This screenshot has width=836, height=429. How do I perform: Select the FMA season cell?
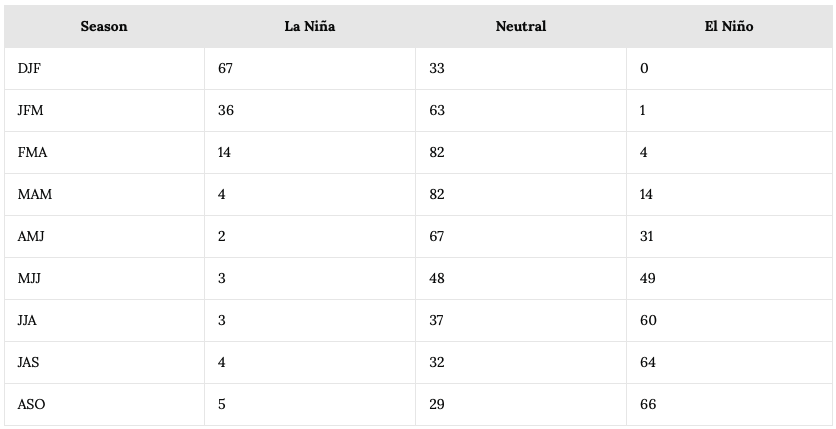pos(104,152)
